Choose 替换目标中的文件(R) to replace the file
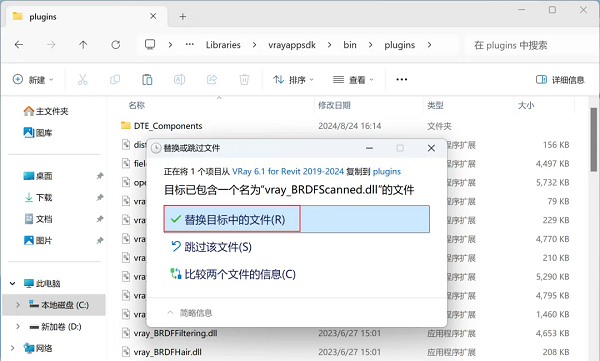This screenshot has height=361, width=600. tap(297, 219)
